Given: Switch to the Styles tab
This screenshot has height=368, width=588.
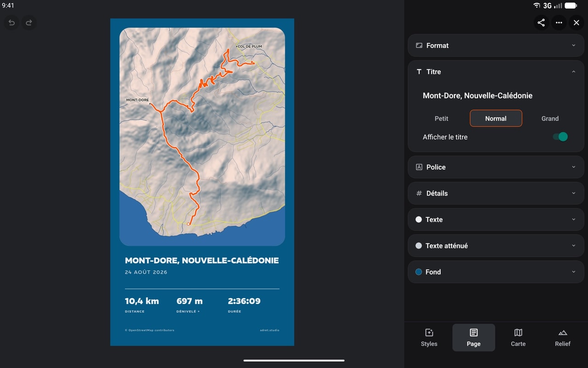Looking at the screenshot, I should tap(429, 338).
